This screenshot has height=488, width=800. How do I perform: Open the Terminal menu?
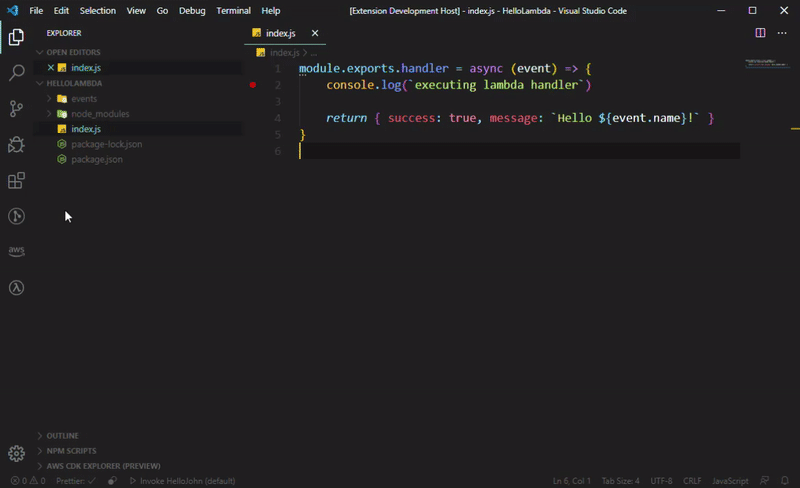pos(233,11)
